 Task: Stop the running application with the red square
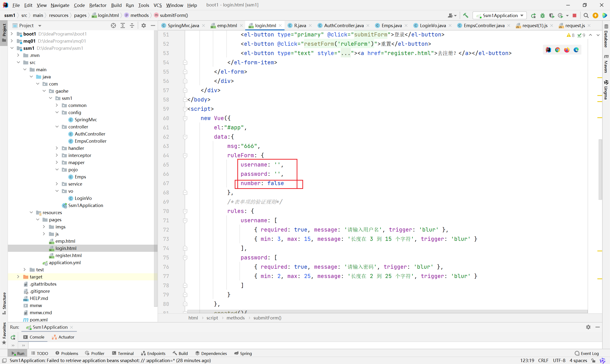574,15
